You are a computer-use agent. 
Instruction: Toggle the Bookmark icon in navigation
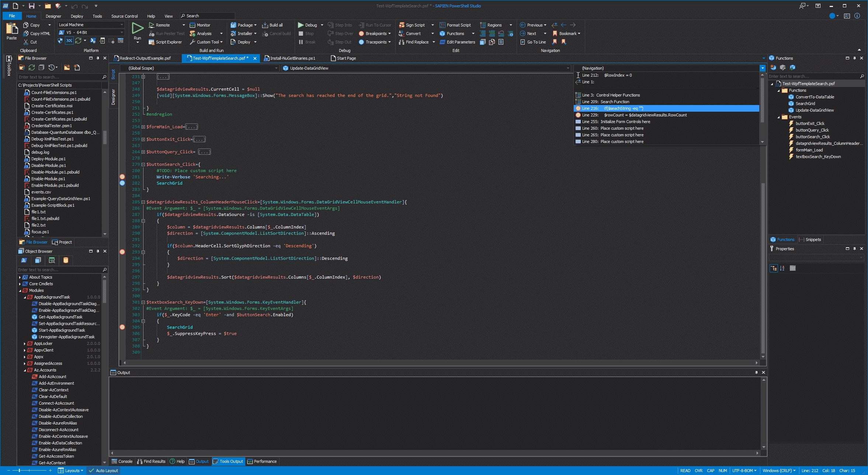[555, 33]
